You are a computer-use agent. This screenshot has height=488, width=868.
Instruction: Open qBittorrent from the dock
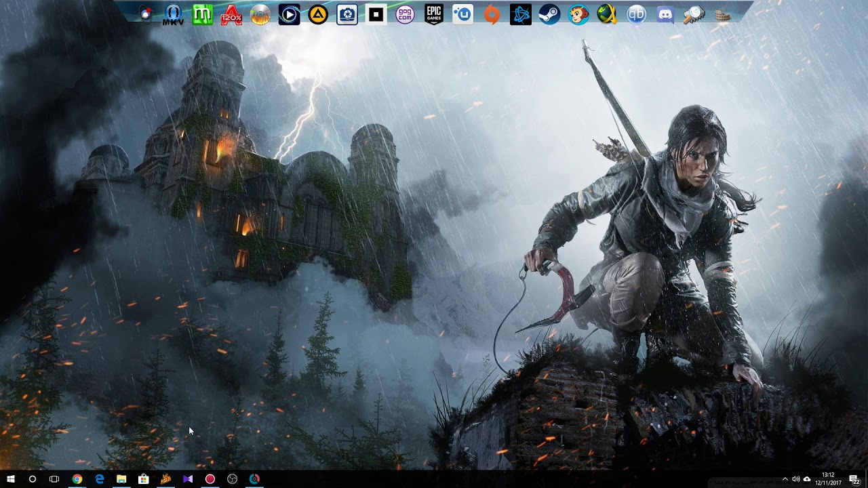636,14
